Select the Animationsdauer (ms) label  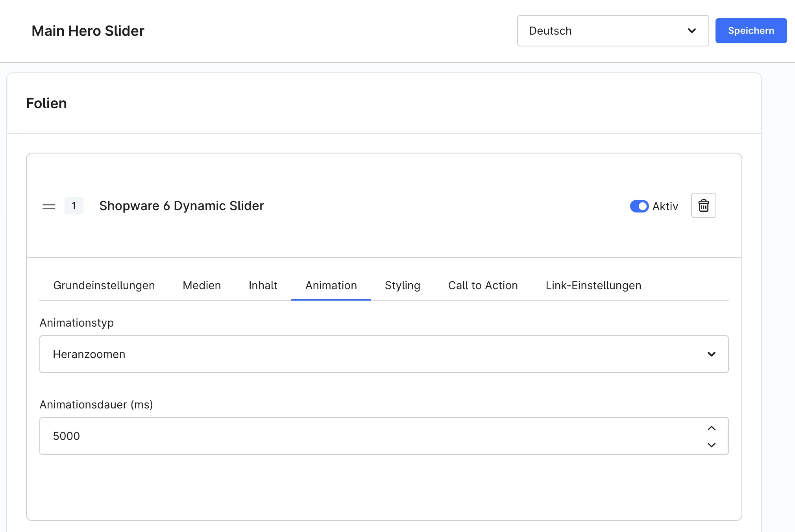(x=96, y=405)
